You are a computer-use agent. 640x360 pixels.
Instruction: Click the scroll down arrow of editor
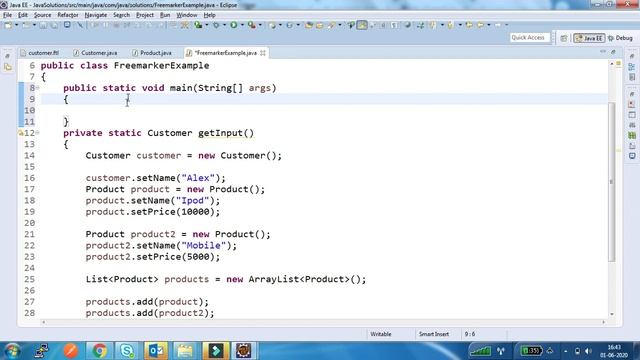(x=611, y=314)
